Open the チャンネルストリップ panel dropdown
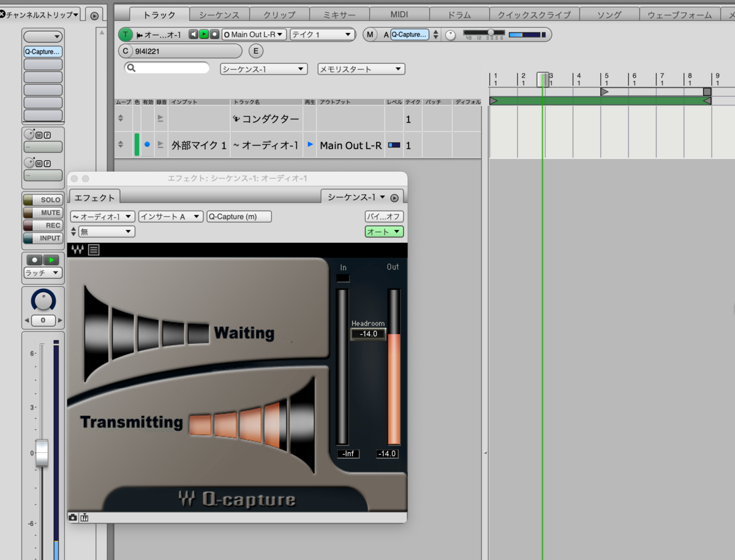The height and width of the screenshot is (560, 735). tap(42, 14)
